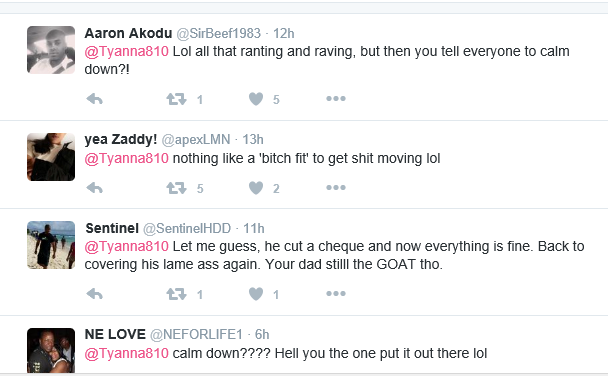This screenshot has height=376, width=608.
Task: Open more options on Sentinel's tweet
Action: tap(336, 294)
